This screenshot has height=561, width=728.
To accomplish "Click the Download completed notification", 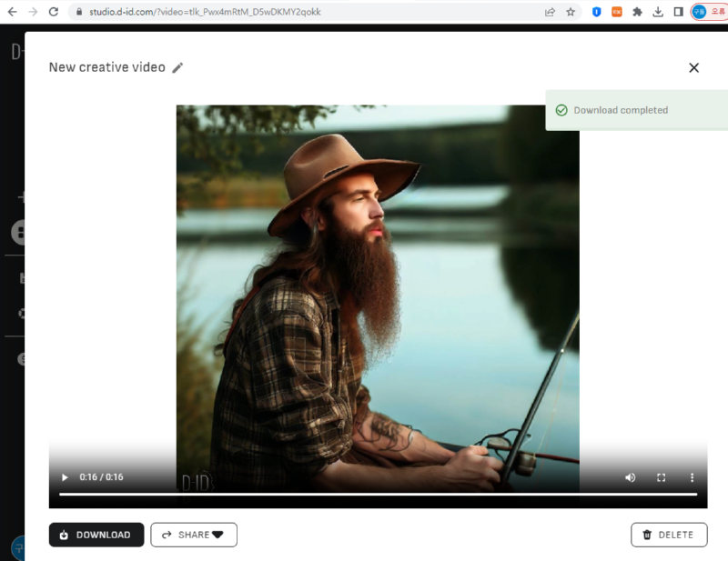I will point(636,110).
